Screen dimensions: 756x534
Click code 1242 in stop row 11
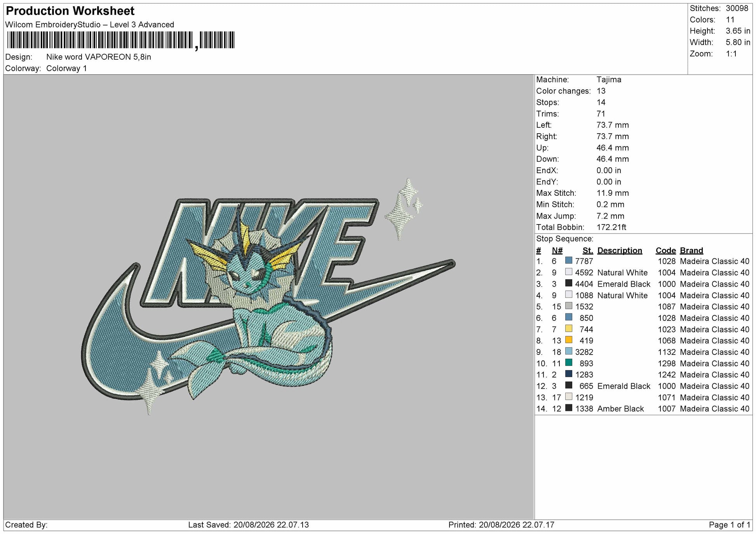pyautogui.click(x=667, y=375)
